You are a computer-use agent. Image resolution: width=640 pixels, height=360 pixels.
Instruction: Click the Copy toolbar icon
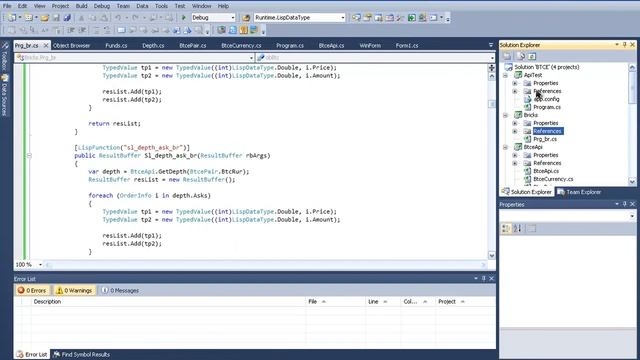pyautogui.click(x=93, y=18)
